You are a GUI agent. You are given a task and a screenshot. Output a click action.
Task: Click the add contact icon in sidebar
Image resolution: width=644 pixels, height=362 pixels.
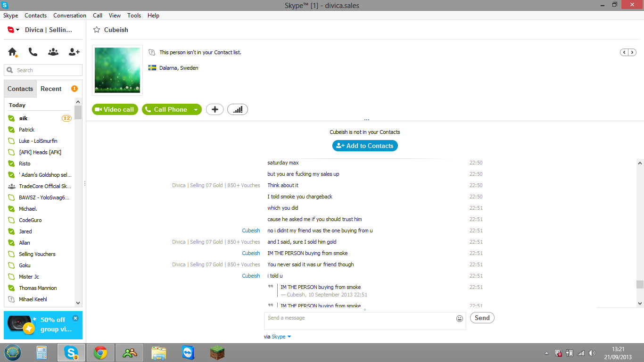[x=74, y=52]
